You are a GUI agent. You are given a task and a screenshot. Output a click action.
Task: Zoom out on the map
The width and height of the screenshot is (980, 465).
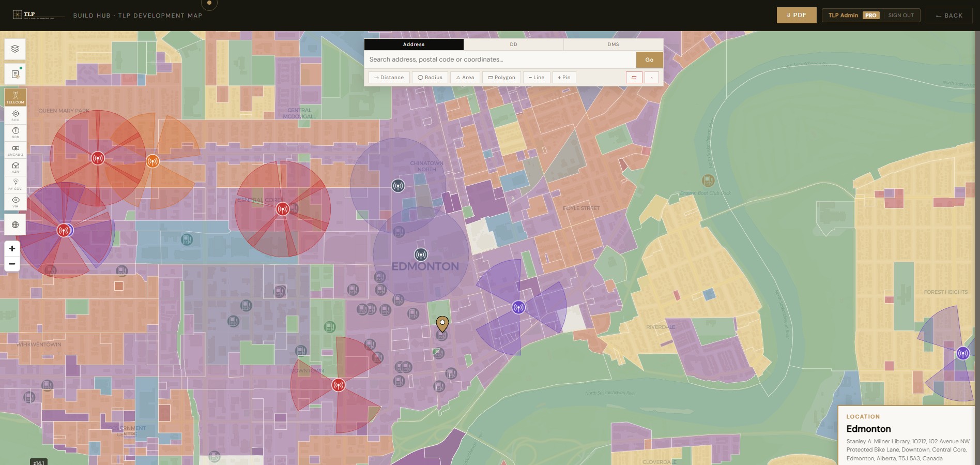coord(12,264)
